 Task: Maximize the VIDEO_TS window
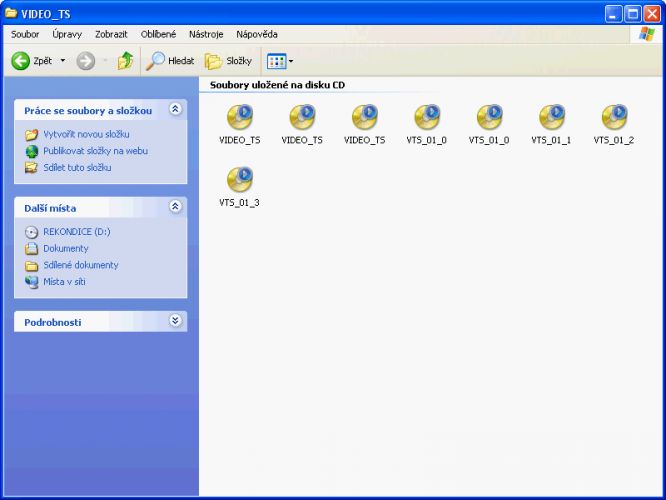click(632, 14)
